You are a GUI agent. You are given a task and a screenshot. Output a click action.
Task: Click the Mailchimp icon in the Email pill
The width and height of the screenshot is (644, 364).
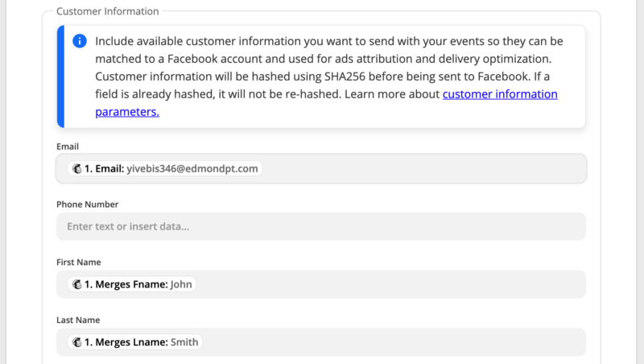pyautogui.click(x=76, y=168)
